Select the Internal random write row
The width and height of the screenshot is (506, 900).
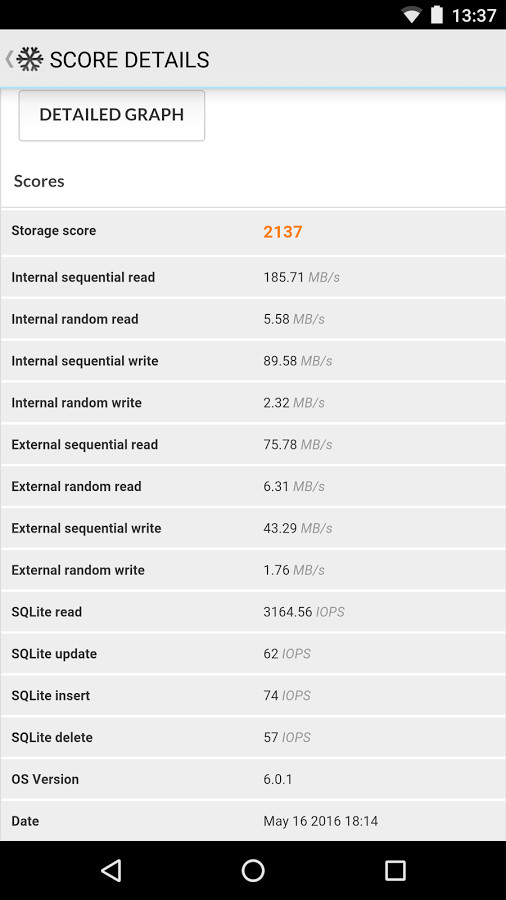[x=253, y=403]
